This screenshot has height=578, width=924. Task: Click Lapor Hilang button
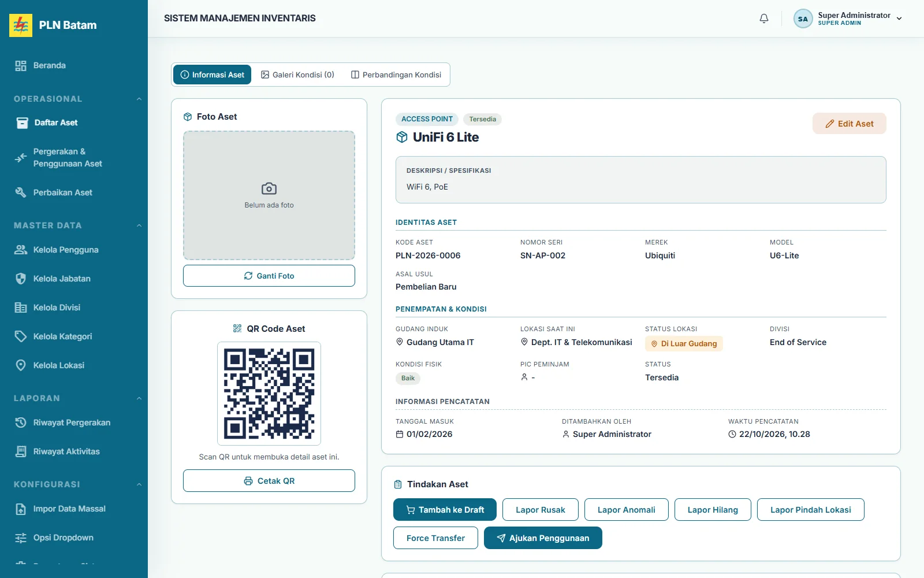pos(713,510)
